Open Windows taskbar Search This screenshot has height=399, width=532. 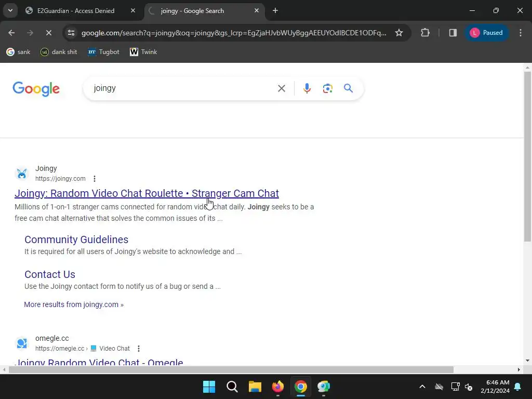(x=232, y=387)
